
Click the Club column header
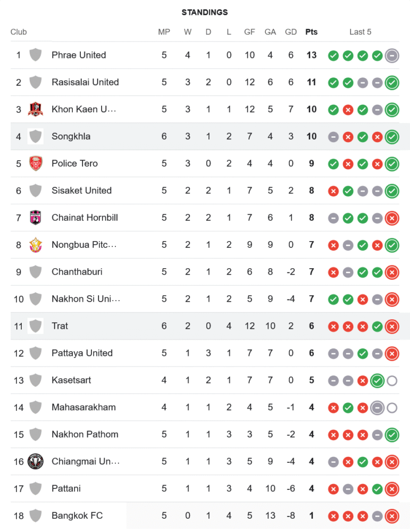(x=19, y=32)
